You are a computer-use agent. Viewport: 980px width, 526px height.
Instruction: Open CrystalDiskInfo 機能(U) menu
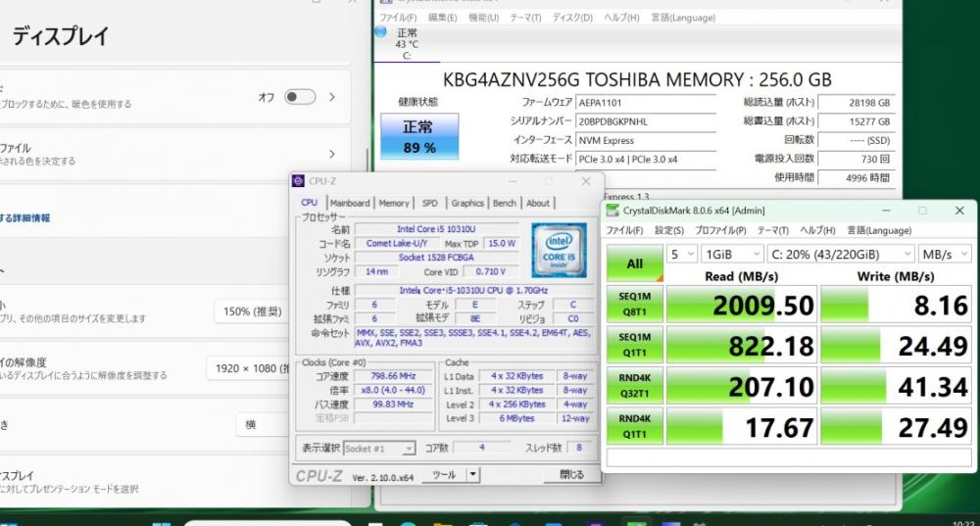(484, 18)
